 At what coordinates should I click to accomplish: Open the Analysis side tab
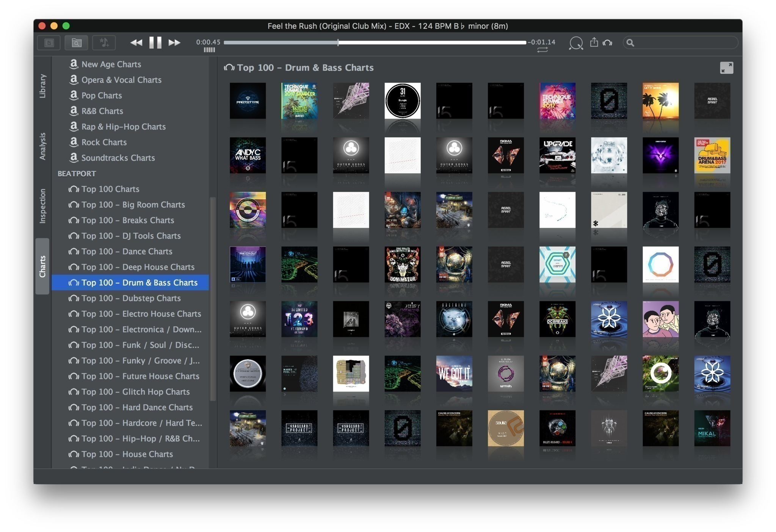(x=42, y=146)
